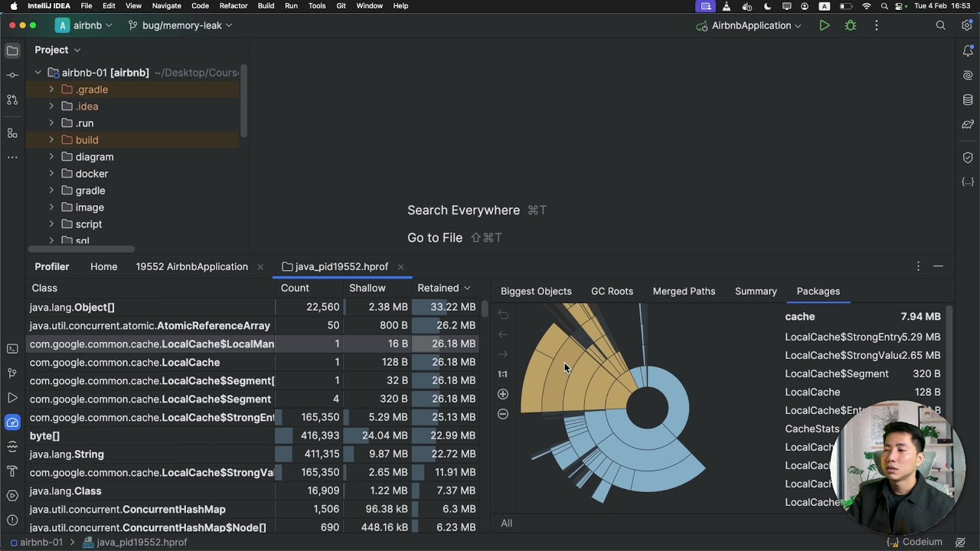Expand the docker folder
Image resolution: width=980 pixels, height=551 pixels.
51,174
